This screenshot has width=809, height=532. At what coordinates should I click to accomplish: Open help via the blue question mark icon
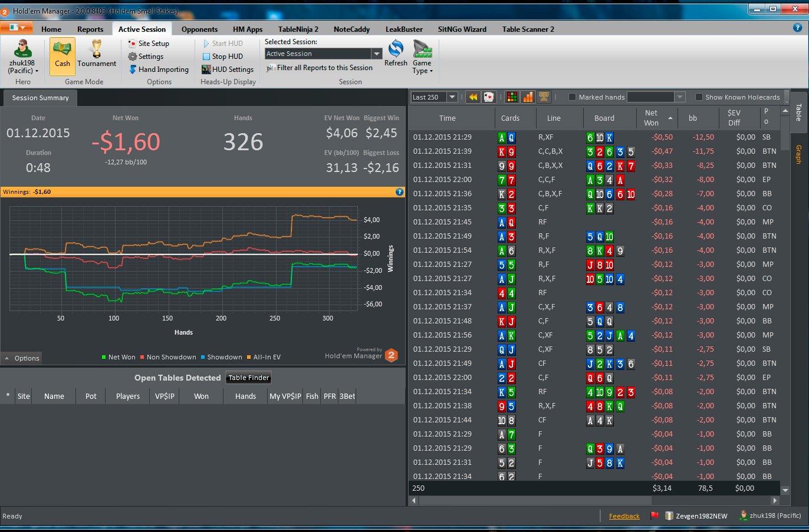[x=797, y=28]
